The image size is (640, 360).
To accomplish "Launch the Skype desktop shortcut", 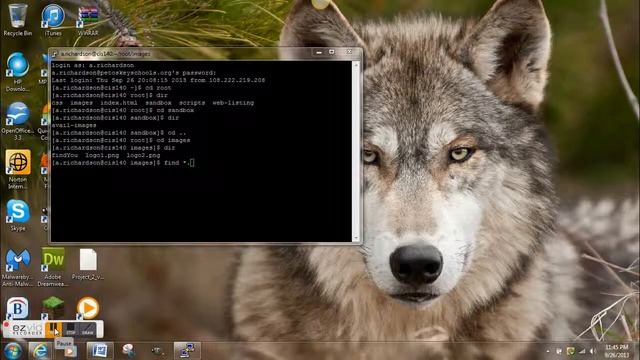I will (x=18, y=216).
